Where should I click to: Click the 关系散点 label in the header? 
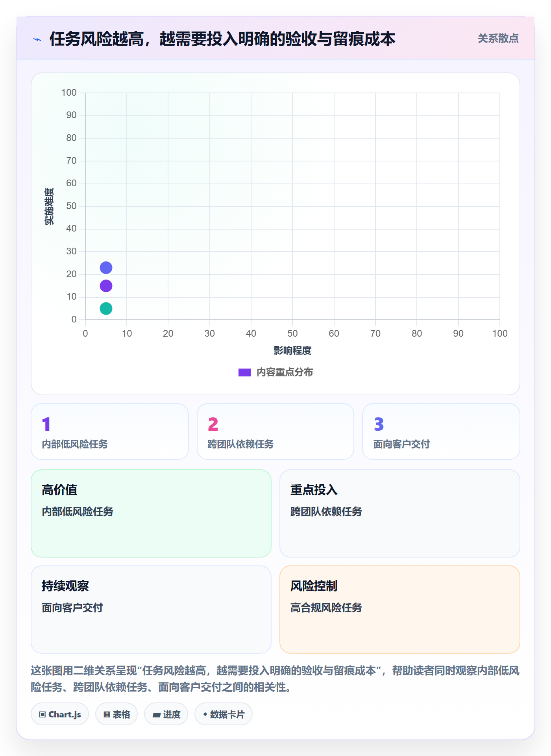click(x=498, y=39)
